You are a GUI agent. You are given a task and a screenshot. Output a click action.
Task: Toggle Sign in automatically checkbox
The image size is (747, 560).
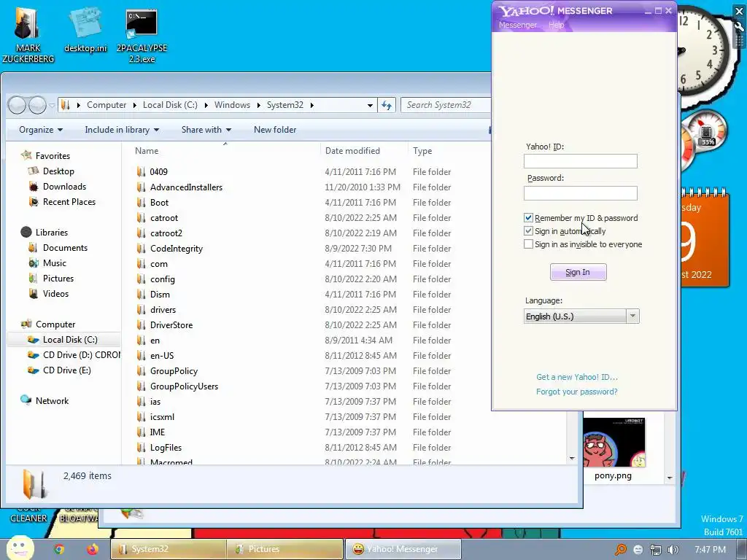tap(528, 231)
